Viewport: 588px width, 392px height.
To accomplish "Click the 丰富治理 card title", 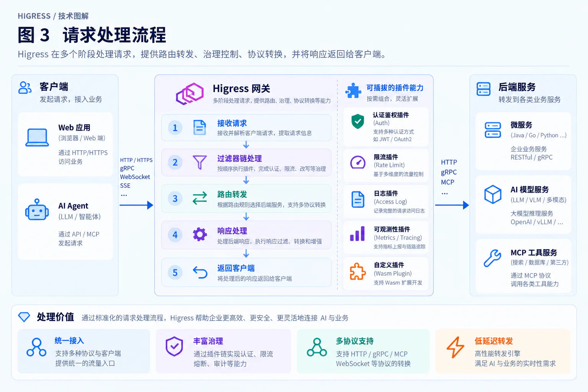I will [208, 341].
